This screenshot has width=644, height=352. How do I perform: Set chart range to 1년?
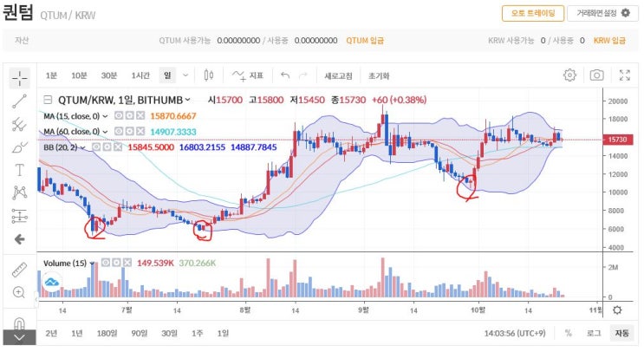(77, 333)
